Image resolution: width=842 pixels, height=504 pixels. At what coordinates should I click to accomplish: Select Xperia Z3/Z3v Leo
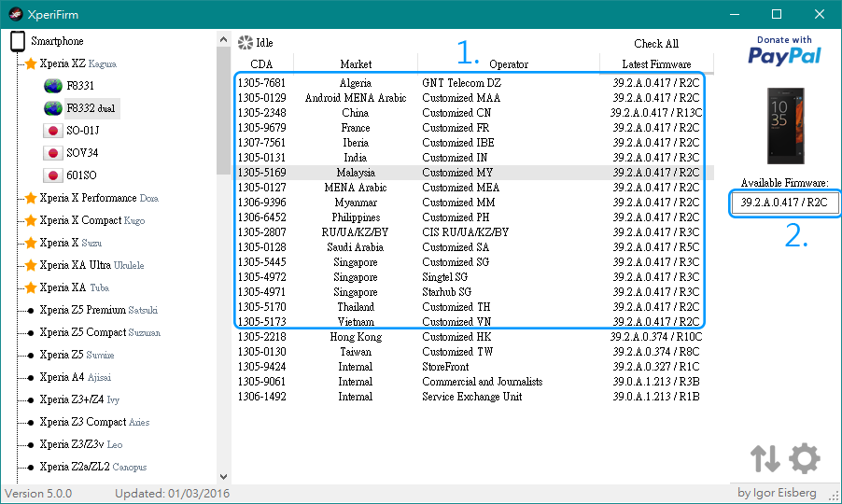[x=81, y=445]
